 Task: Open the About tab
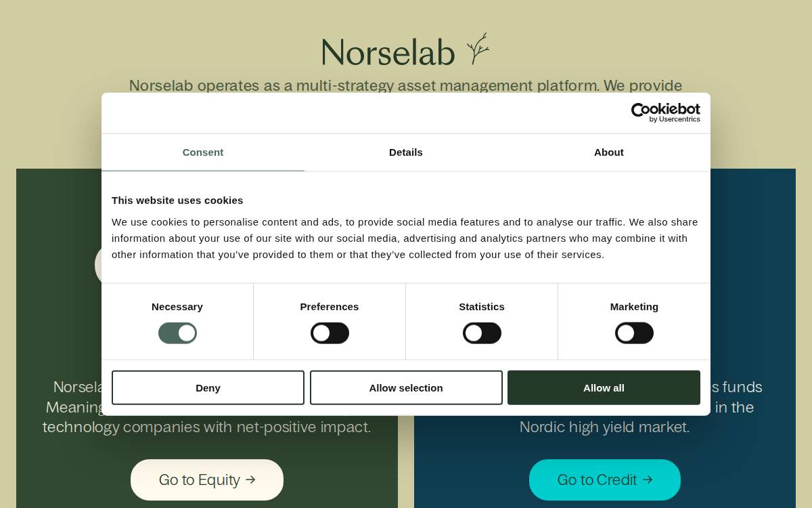pyautogui.click(x=609, y=152)
